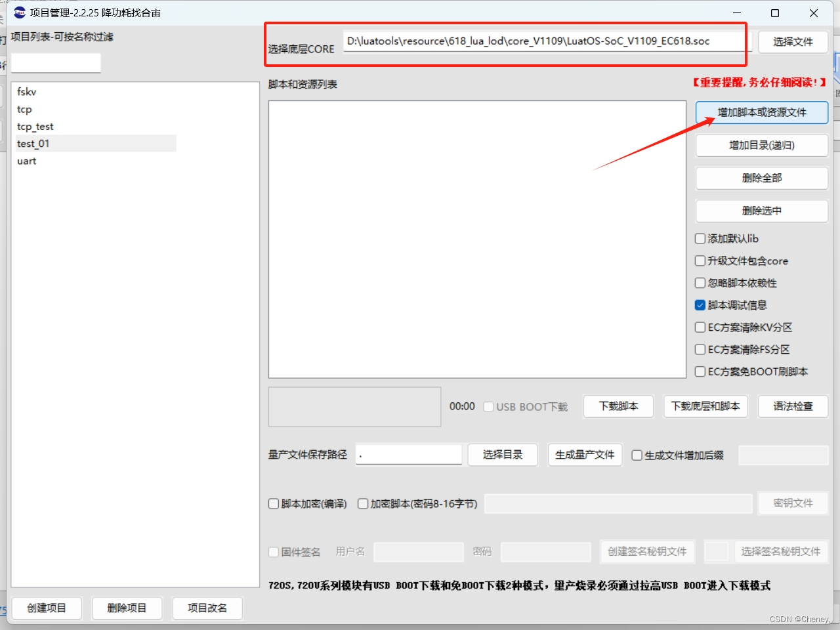Viewport: 840px width, 630px height.
Task: Close the 项目管理 window
Action: [814, 13]
